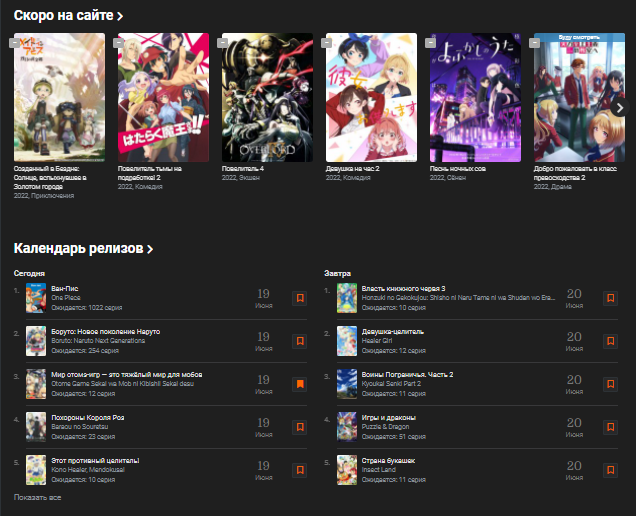Open Overlord Повелитель 4 poster
636x516 pixels.
pyautogui.click(x=267, y=97)
